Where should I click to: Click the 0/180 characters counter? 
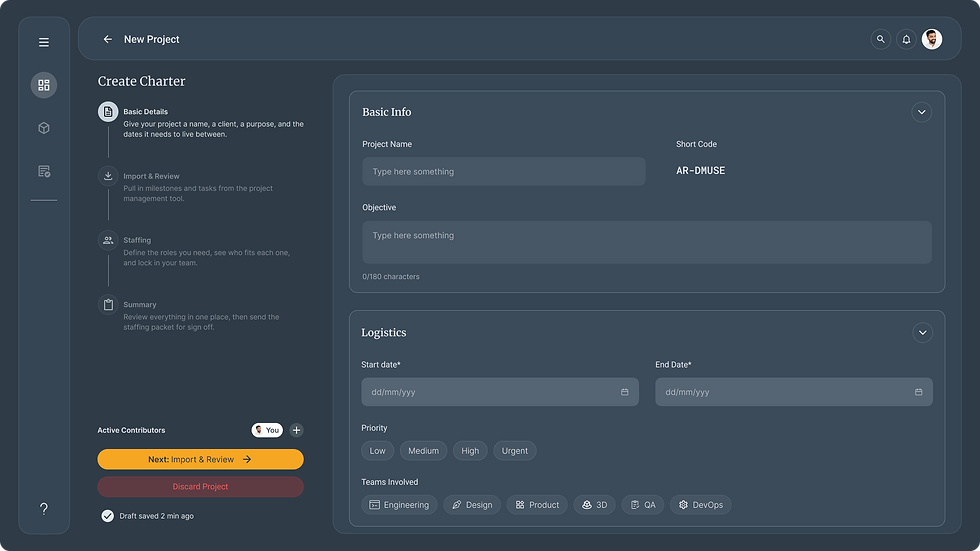coord(391,277)
